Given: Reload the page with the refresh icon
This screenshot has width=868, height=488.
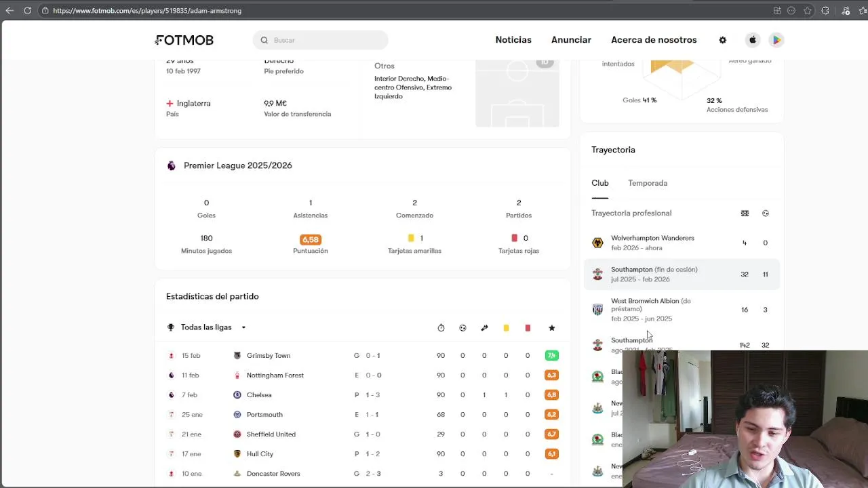Looking at the screenshot, I should click(27, 11).
